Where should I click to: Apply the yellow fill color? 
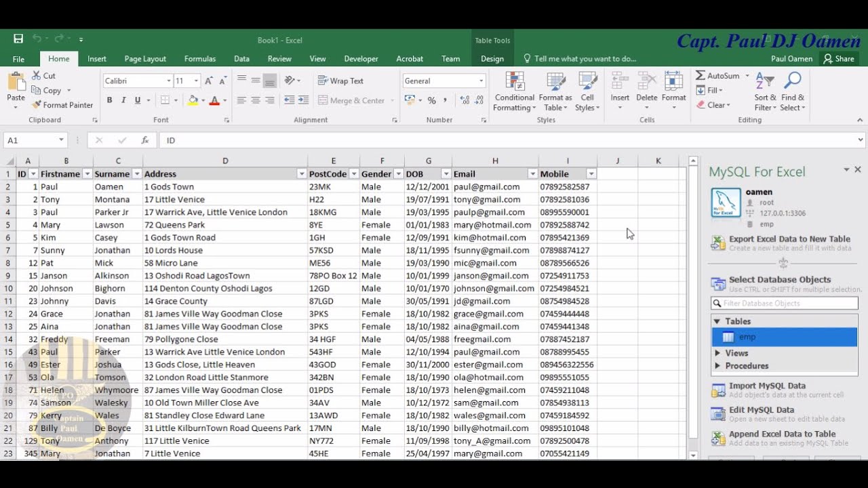[x=193, y=100]
